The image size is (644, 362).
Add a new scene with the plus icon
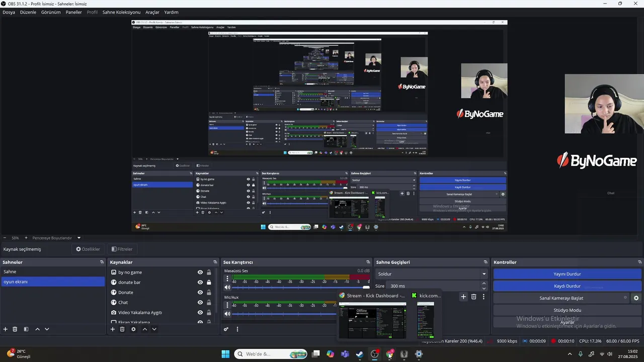tap(6, 329)
